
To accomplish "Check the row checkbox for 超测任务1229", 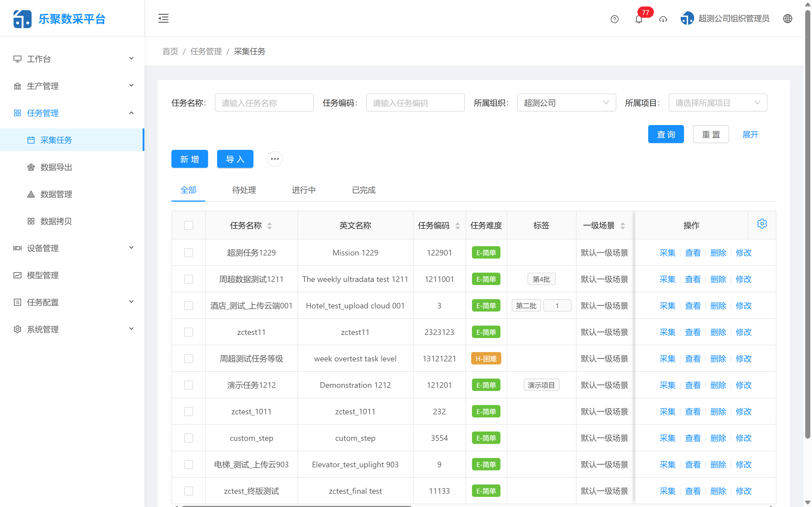I will [189, 252].
